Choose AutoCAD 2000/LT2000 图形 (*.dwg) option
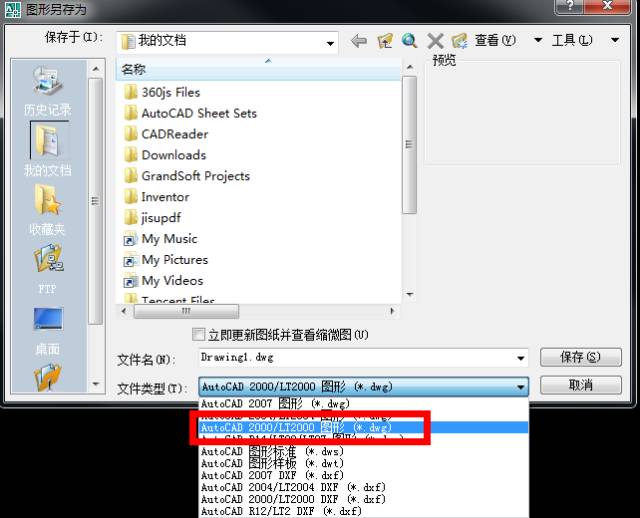The width and height of the screenshot is (640, 518). 296,427
